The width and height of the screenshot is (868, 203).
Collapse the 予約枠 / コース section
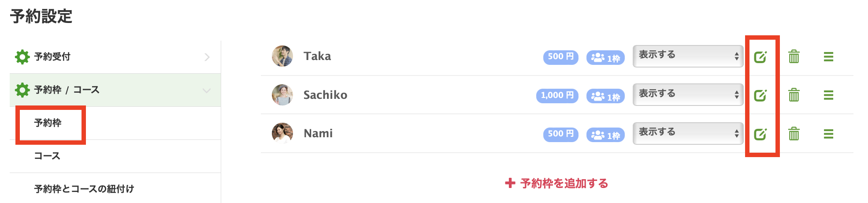click(x=115, y=90)
